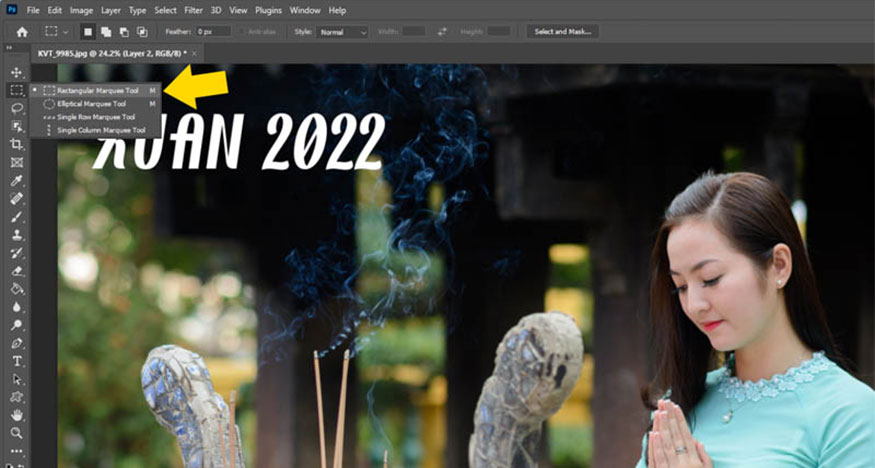The width and height of the screenshot is (875, 468).
Task: Select the Horizontal Type tool
Action: click(x=17, y=361)
